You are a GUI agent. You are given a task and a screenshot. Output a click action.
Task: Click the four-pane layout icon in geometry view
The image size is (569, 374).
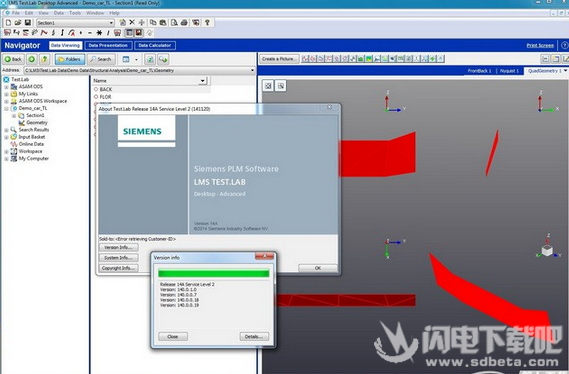(x=268, y=86)
